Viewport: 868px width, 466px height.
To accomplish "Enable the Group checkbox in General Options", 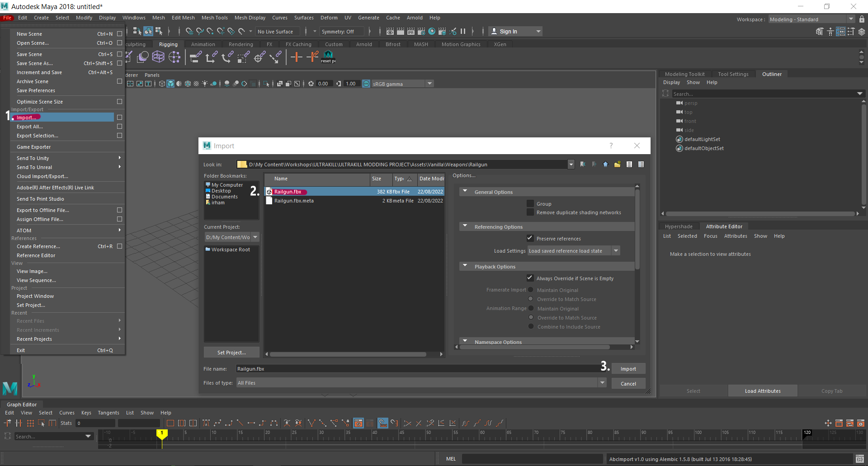I will (530, 204).
